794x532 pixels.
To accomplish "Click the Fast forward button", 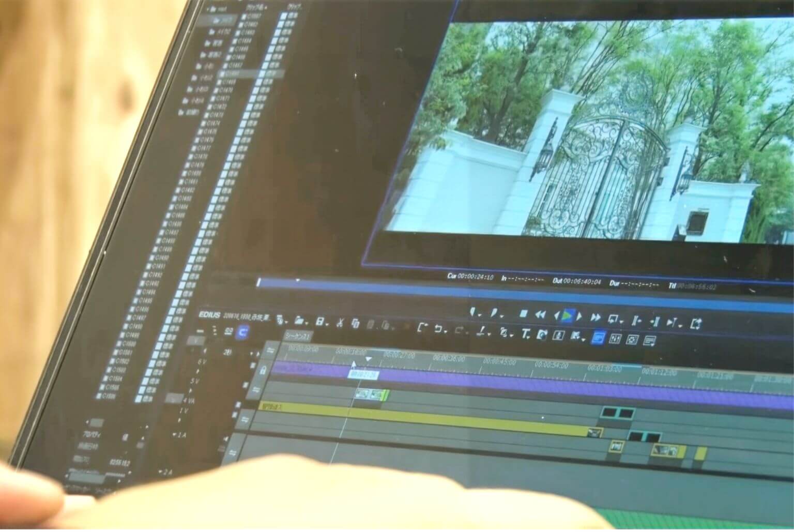I will coord(595,317).
